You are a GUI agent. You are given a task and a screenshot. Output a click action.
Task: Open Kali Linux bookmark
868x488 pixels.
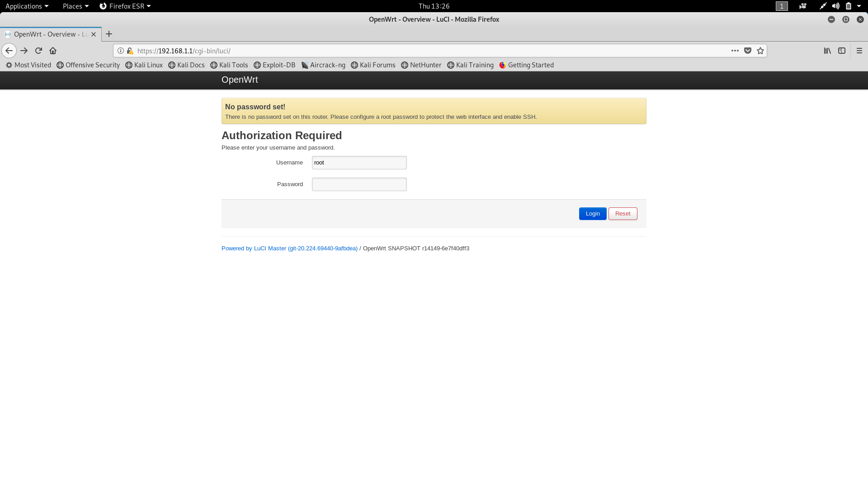144,65
